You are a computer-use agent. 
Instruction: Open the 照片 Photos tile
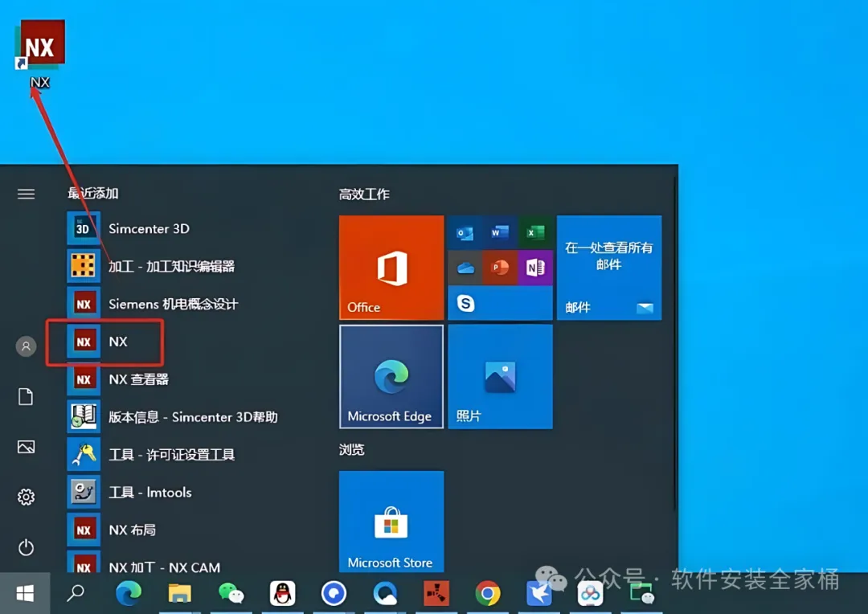[x=500, y=376]
